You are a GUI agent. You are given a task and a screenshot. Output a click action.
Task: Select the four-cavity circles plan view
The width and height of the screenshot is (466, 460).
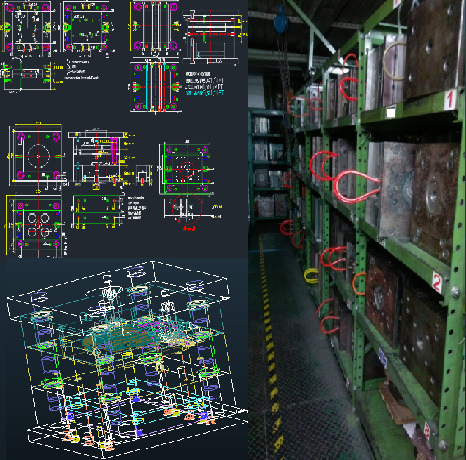[35, 226]
